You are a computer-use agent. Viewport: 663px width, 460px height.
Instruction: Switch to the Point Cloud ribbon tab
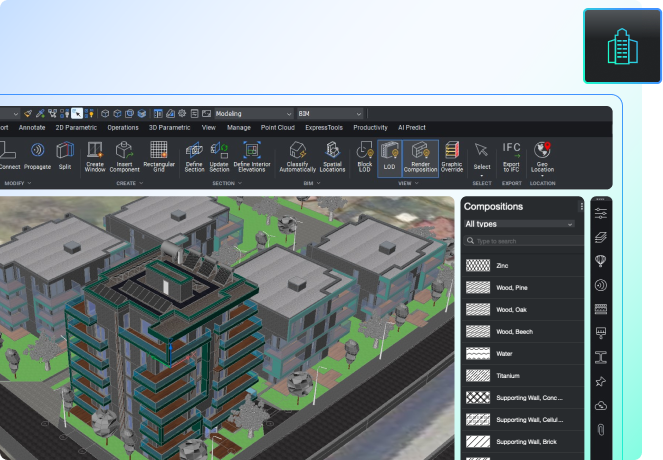(x=277, y=128)
